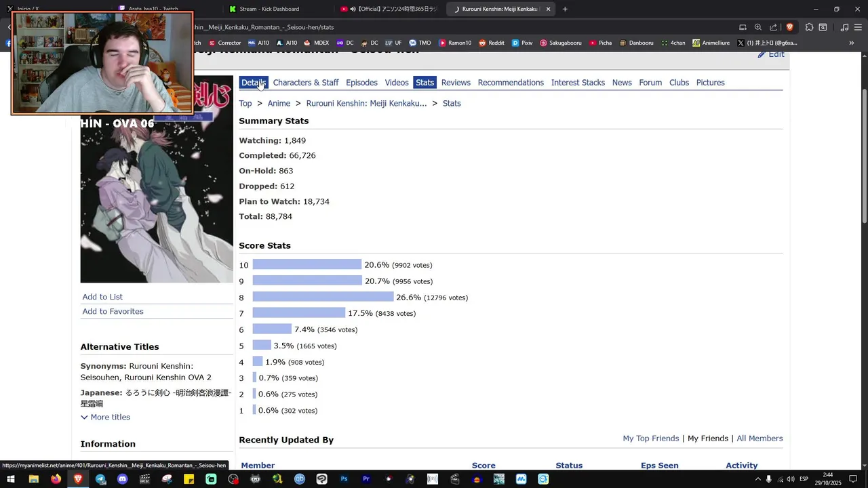The height and width of the screenshot is (488, 868).
Task: Open the Reddit bookmark
Action: pos(492,43)
